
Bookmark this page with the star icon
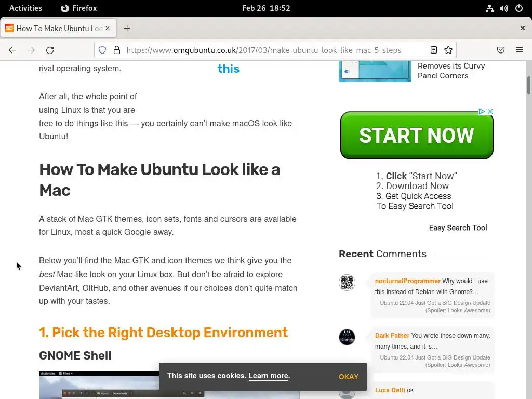pyautogui.click(x=448, y=50)
